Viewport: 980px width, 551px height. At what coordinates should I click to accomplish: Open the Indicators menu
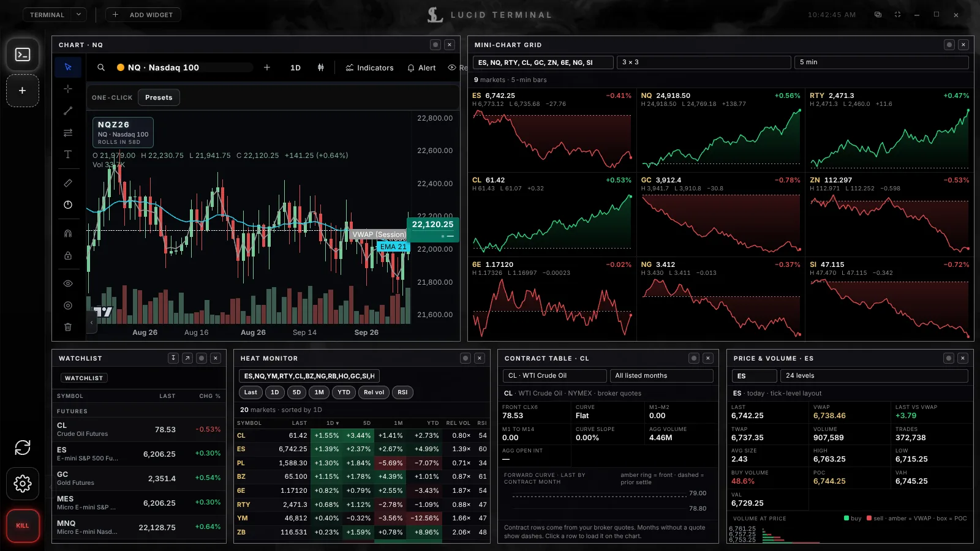(x=369, y=67)
